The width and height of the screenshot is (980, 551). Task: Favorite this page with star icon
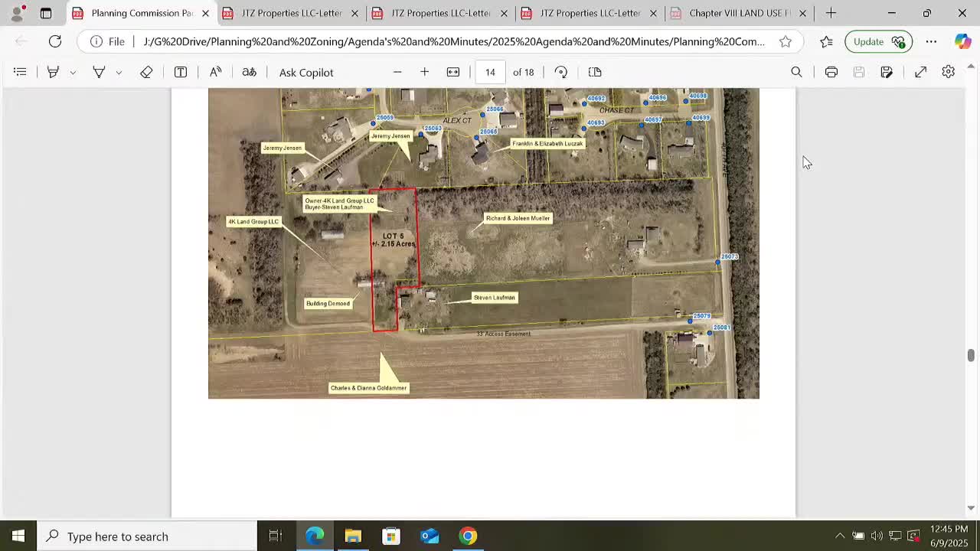click(x=786, y=41)
